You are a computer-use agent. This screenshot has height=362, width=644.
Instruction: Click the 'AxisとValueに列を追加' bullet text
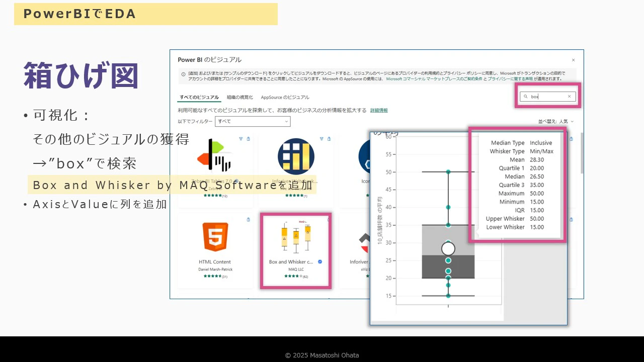pos(100,205)
